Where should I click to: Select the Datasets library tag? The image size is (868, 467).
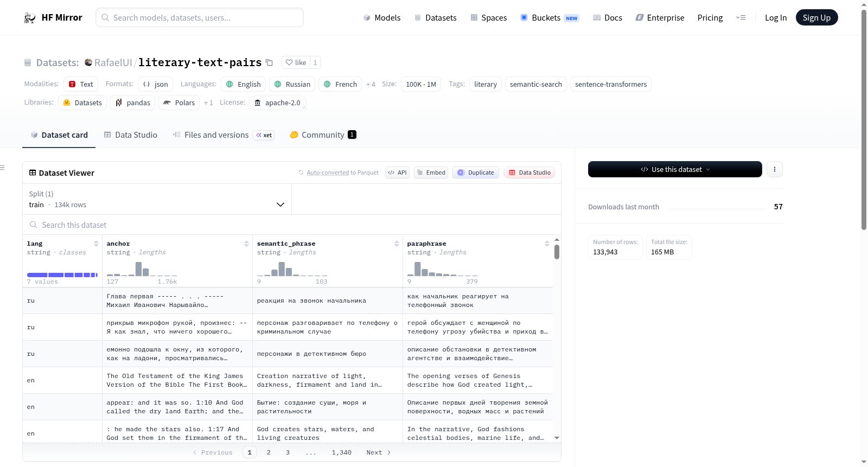point(82,103)
